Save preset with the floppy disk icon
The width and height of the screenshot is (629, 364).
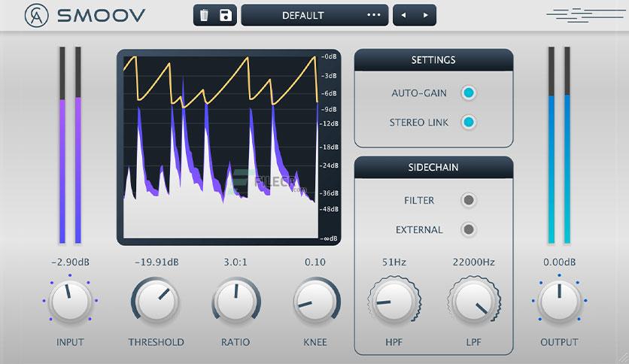coord(226,15)
